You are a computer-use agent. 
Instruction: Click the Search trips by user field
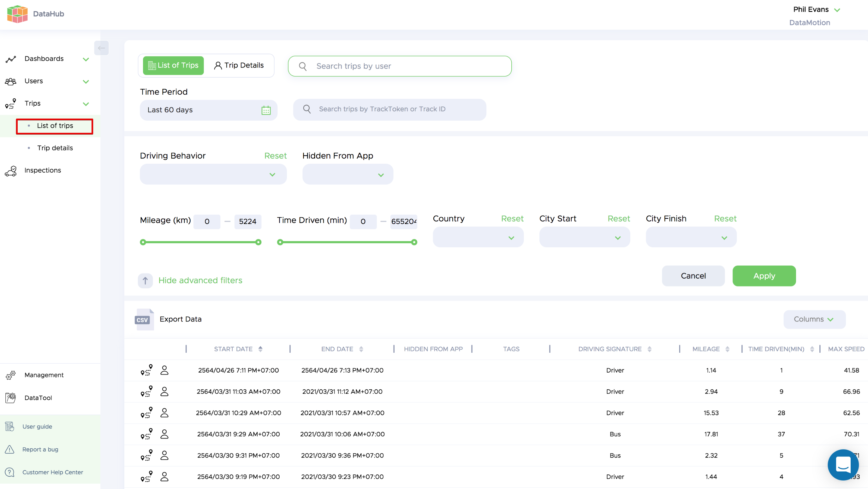400,66
